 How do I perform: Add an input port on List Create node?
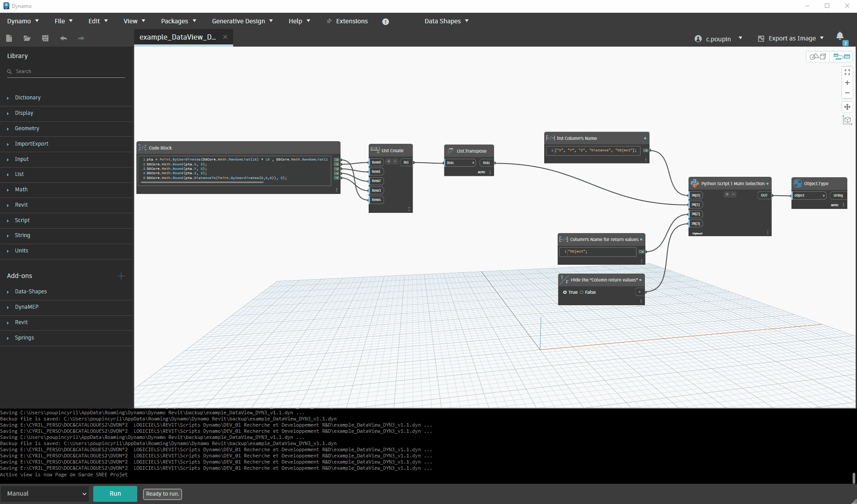pos(388,162)
